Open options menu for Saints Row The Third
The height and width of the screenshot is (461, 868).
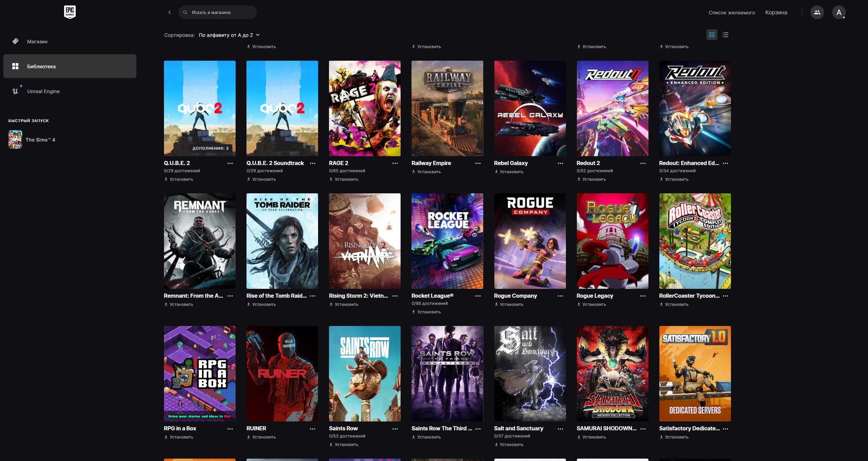tap(478, 429)
